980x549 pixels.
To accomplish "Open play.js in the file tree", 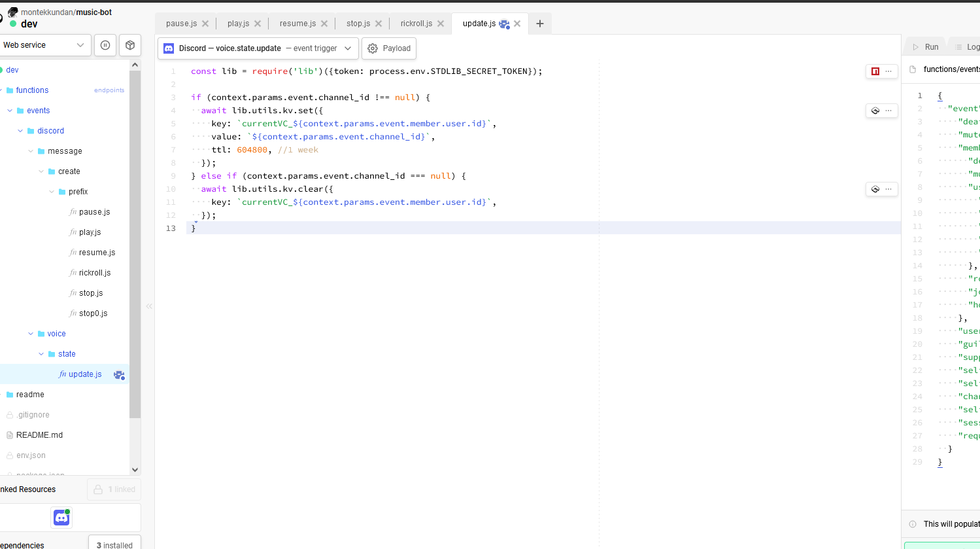I will (90, 232).
